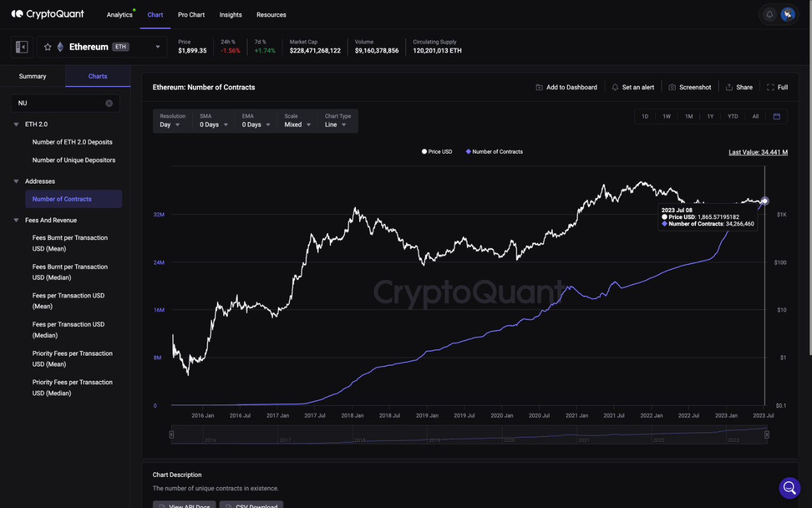Viewport: 812px width, 508px height.
Task: Clear the NU search field with the x
Action: click(x=108, y=103)
